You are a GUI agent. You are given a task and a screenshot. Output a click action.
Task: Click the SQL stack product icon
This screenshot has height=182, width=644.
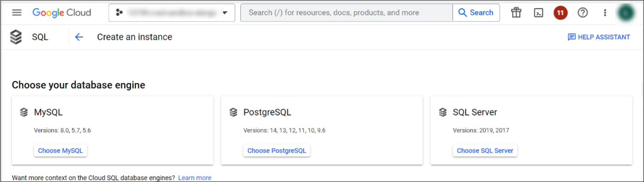click(x=16, y=37)
